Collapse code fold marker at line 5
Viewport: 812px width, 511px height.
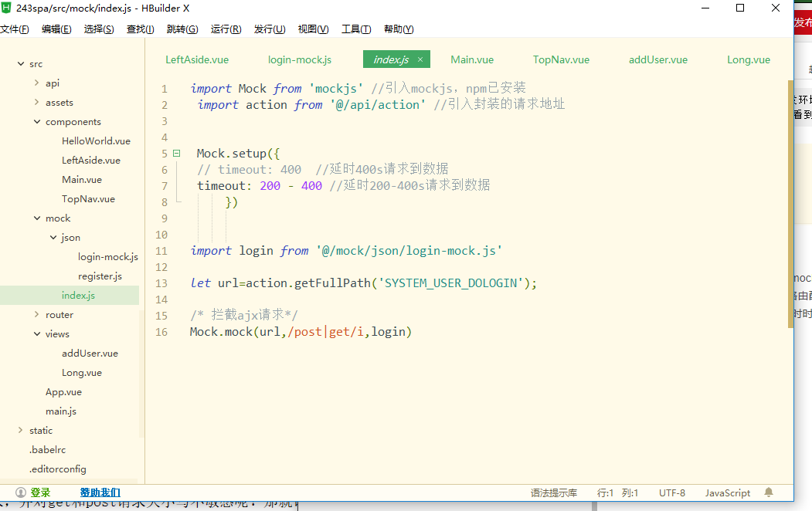[177, 153]
